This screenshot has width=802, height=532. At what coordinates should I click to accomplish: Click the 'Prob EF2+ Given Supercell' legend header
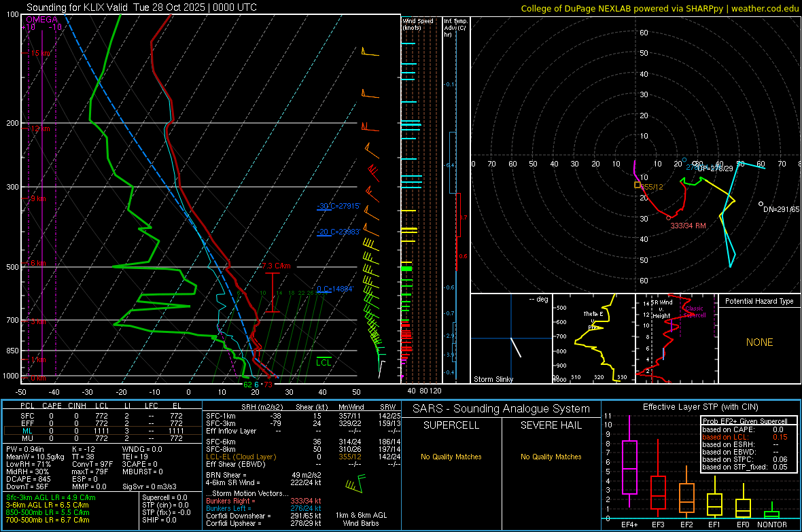[745, 421]
